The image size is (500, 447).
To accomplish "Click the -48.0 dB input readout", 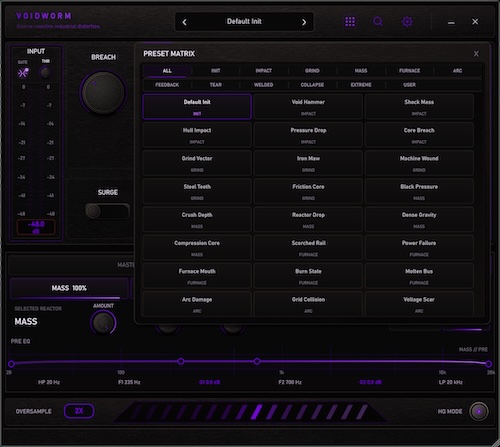I will [36, 227].
